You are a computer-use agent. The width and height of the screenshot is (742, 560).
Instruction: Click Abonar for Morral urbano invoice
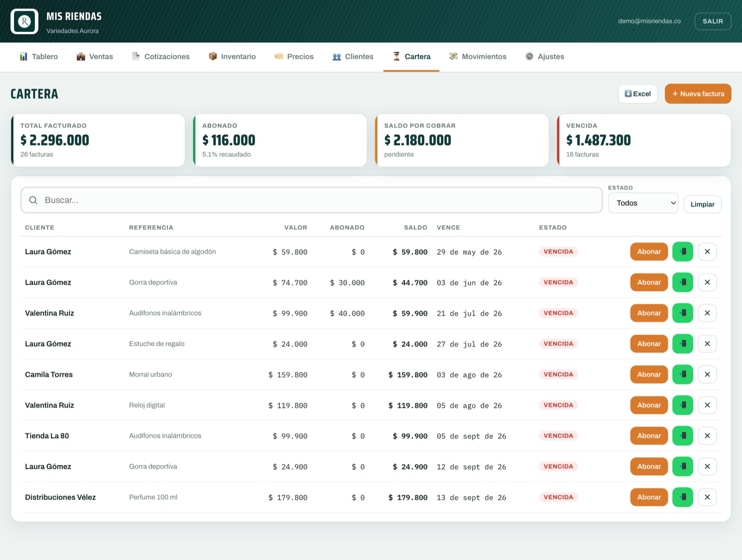pyautogui.click(x=649, y=375)
